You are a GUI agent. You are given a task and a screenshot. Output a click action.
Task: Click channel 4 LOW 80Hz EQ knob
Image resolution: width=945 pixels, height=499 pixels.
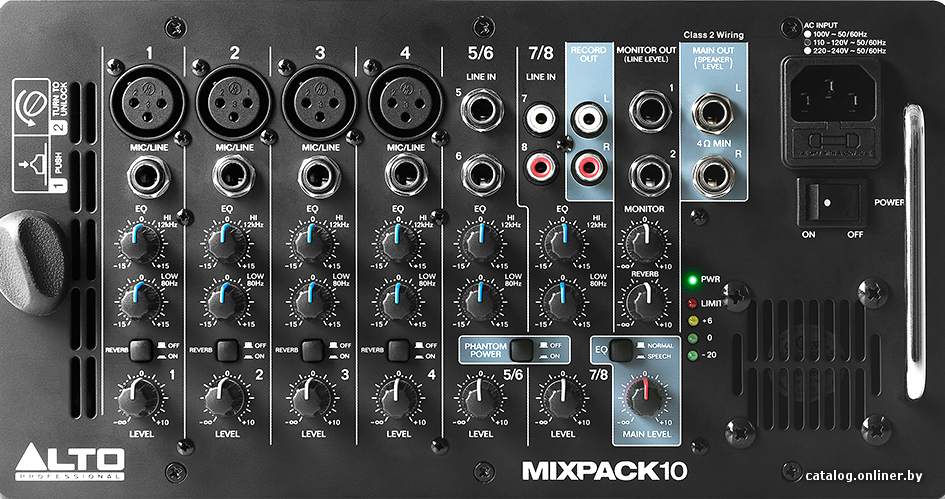tap(398, 300)
